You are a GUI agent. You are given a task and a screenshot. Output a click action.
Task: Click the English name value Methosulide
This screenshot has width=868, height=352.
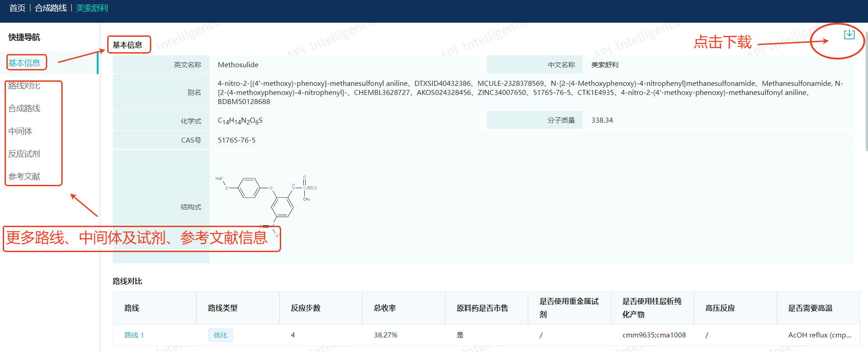[238, 65]
